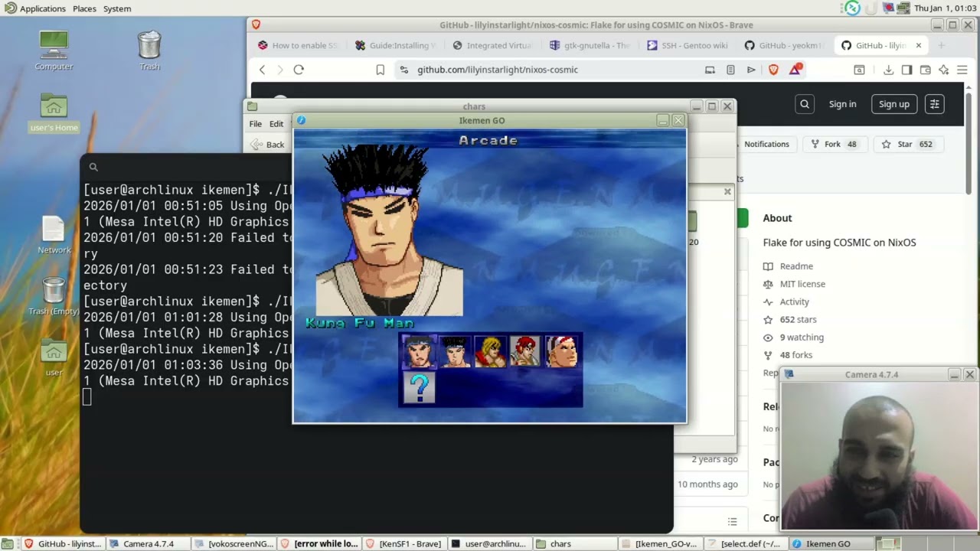Select the headband bald fighter portrait
Viewport: 980px width, 551px height.
(x=562, y=352)
